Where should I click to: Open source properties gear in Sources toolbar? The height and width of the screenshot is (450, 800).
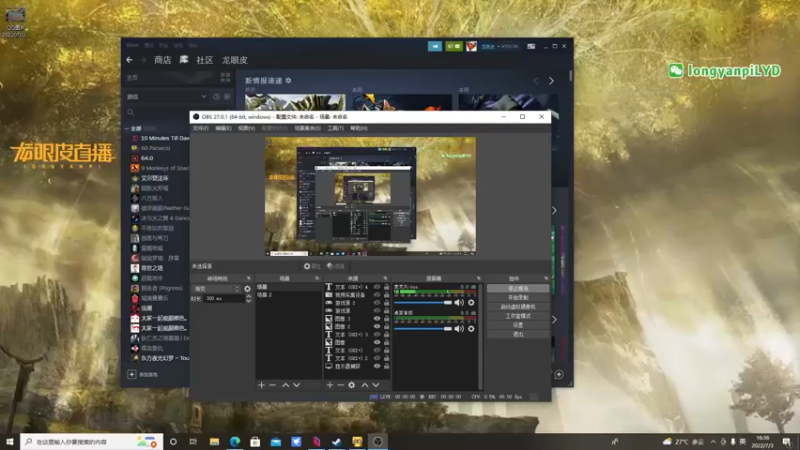click(352, 385)
